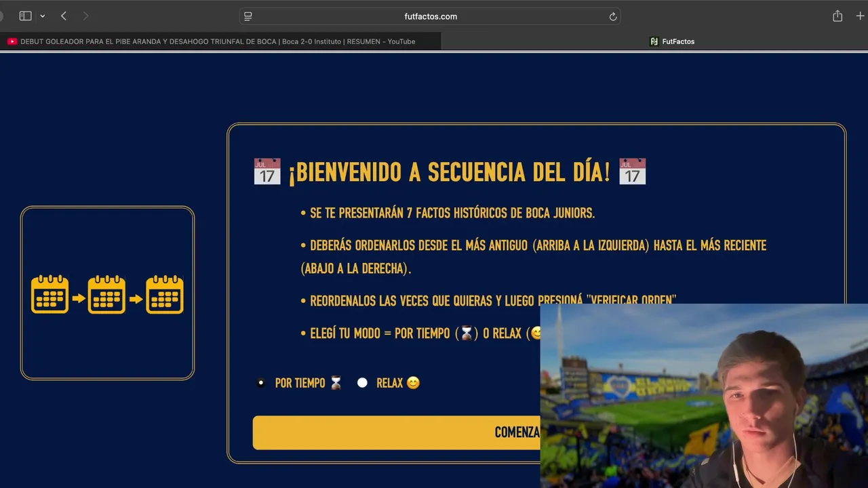This screenshot has height=488, width=868.
Task: Start the game with Comenzar button
Action: coord(397,432)
